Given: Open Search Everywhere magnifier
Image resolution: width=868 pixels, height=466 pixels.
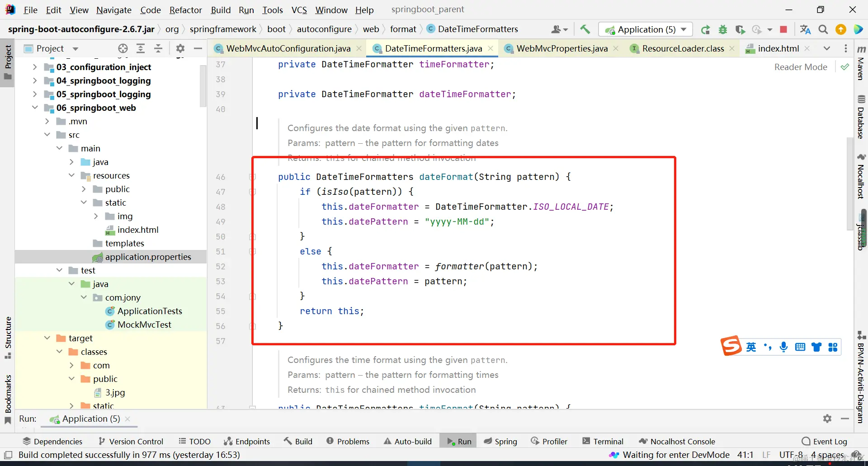Looking at the screenshot, I should point(823,30).
